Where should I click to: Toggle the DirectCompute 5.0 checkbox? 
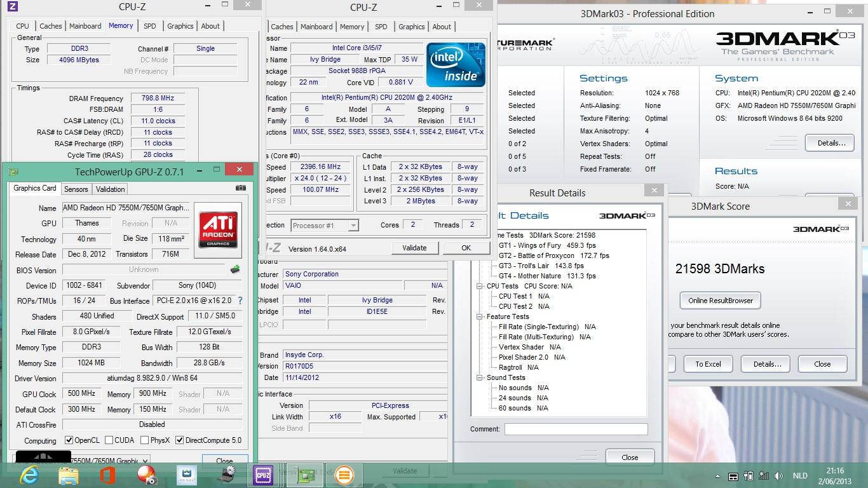pos(180,440)
